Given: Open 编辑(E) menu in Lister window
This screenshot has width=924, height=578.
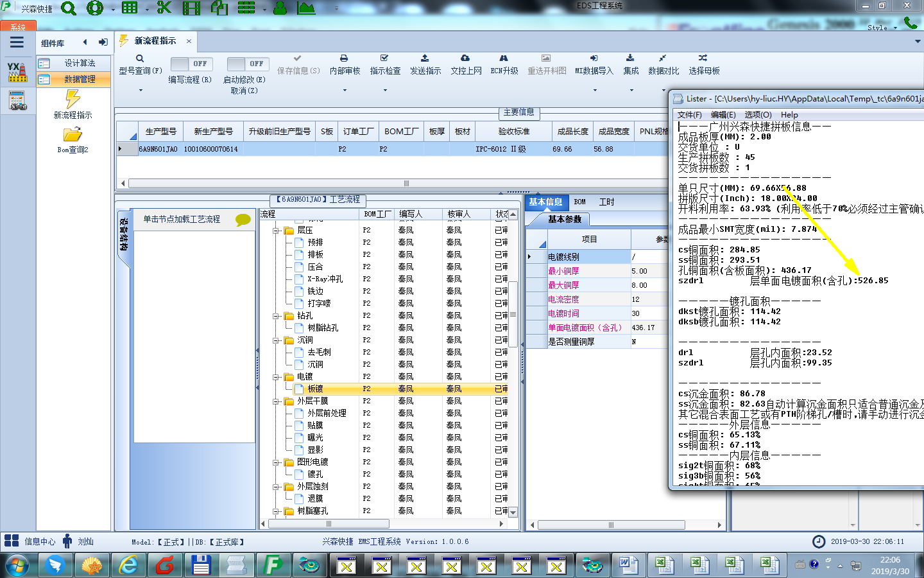Looking at the screenshot, I should point(723,114).
